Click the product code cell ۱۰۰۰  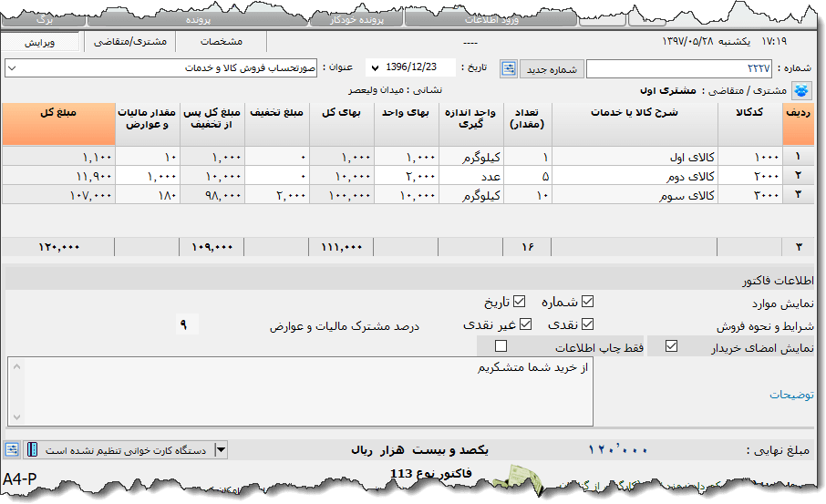click(749, 157)
